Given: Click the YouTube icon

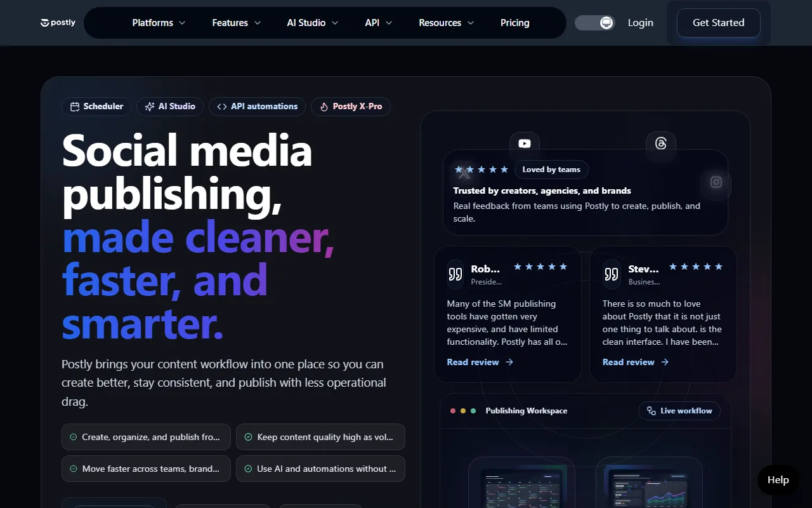Looking at the screenshot, I should coord(524,144).
